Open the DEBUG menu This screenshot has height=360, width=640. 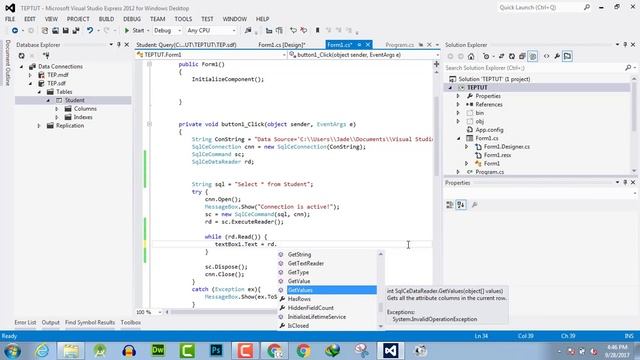click(132, 19)
